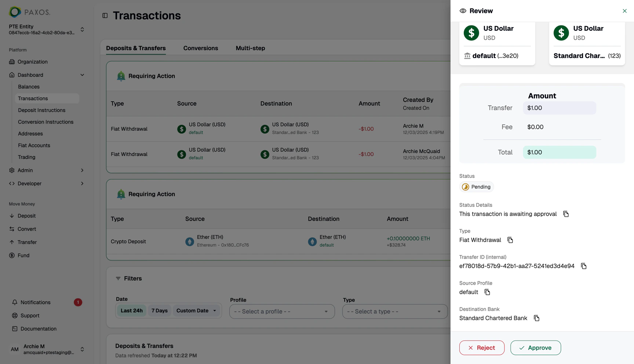Copy the Destination Bank name
This screenshot has width=634, height=364.
pos(536,318)
